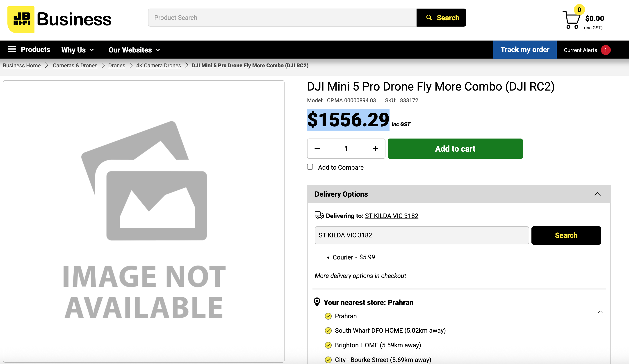Click South Wharf DFO availability check icon
The height and width of the screenshot is (364, 629).
click(x=328, y=331)
